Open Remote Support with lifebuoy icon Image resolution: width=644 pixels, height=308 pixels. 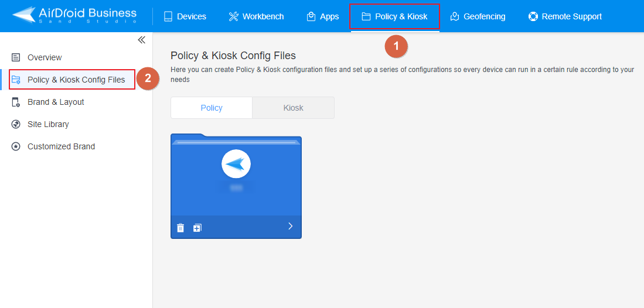565,16
